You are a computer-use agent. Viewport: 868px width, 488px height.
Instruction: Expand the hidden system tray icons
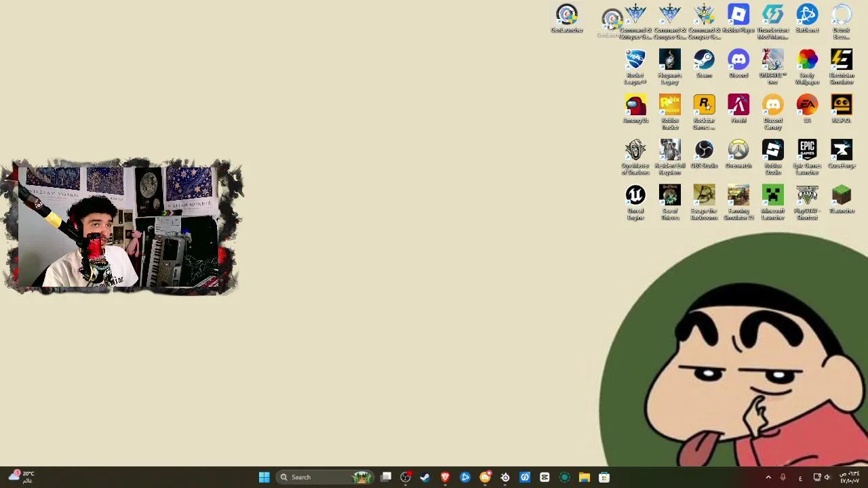click(768, 477)
